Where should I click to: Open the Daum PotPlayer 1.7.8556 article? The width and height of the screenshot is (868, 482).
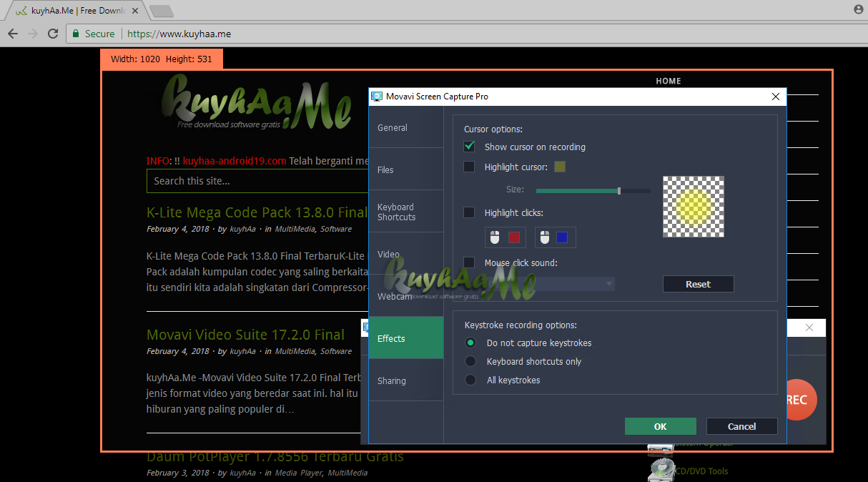click(275, 456)
